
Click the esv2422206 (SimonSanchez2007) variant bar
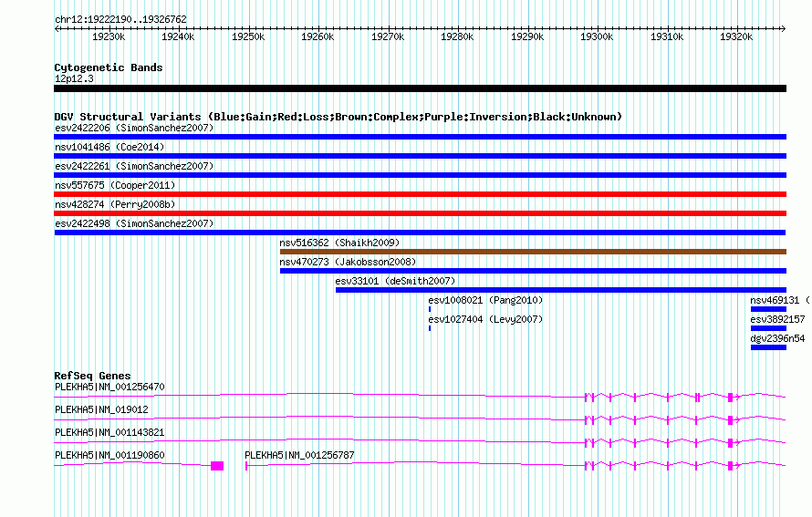click(x=420, y=137)
